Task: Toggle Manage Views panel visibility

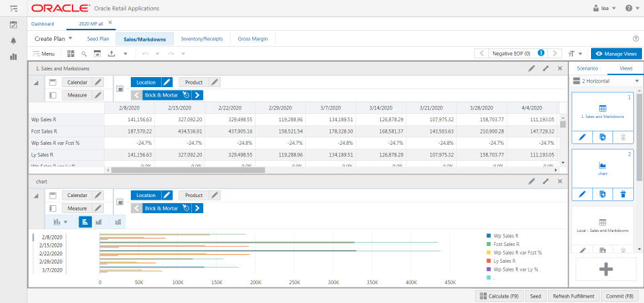Action: pos(616,54)
